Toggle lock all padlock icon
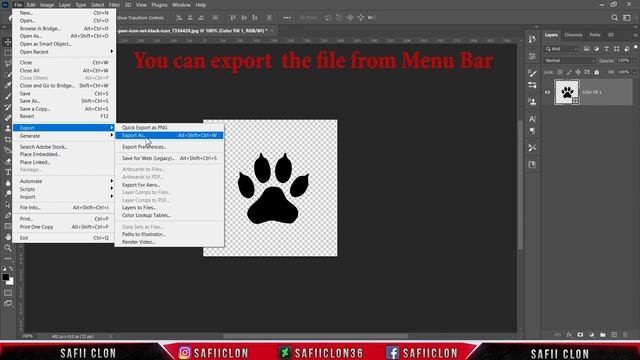Image resolution: width=640 pixels, height=360 pixels. click(597, 72)
